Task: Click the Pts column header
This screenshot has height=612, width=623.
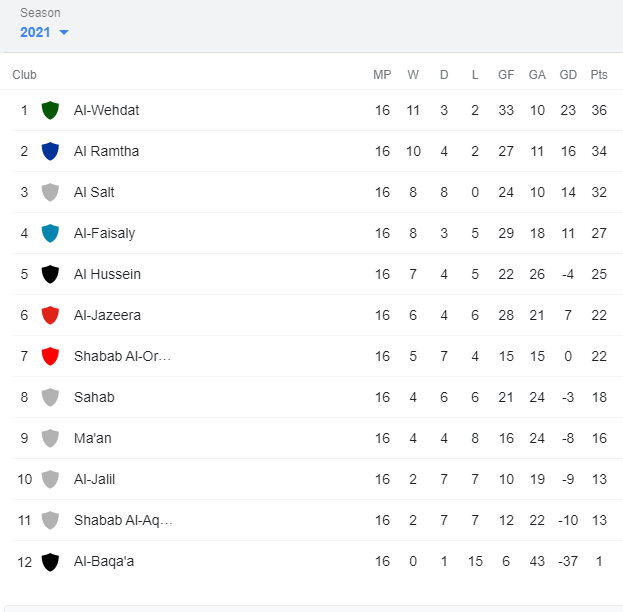Action: pos(599,75)
